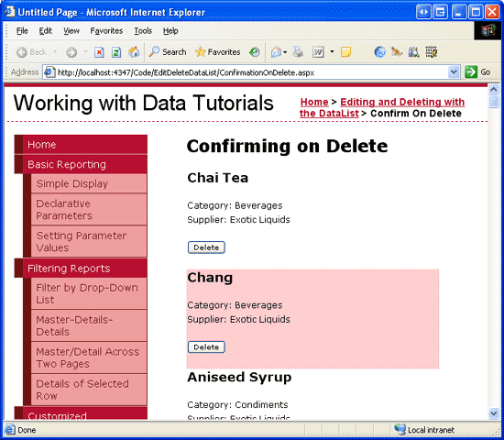The image size is (504, 440).
Task: Expand the address bar dropdown arrow
Action: (x=454, y=71)
